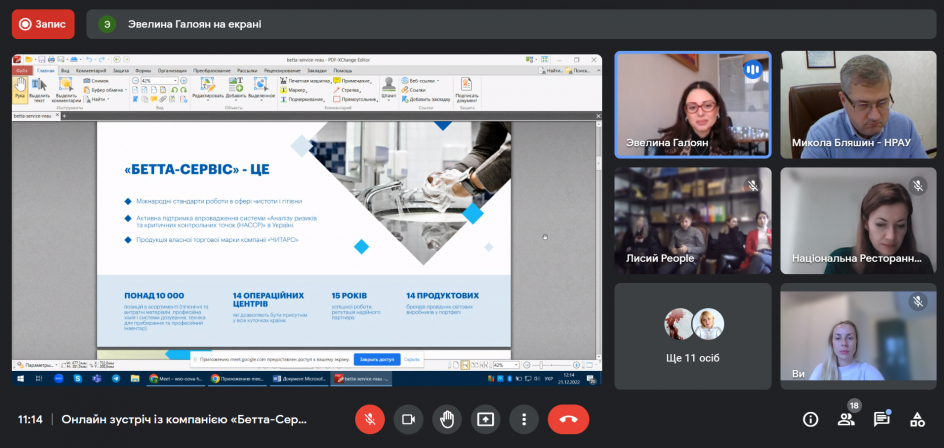Viewport: 944px width, 448px height.
Task: Raise hand in the meeting
Action: pyautogui.click(x=447, y=419)
